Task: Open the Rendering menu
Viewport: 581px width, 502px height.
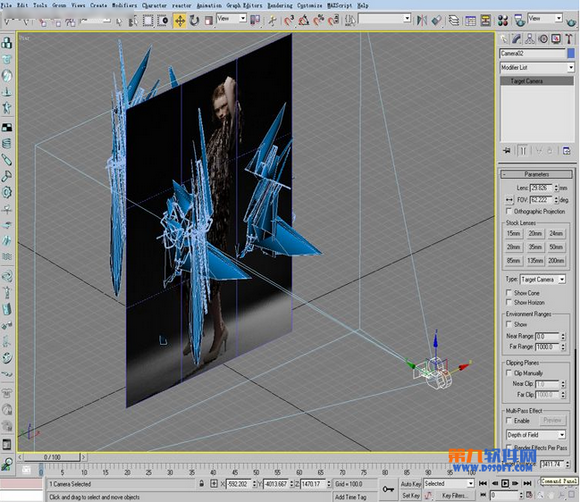Action: pyautogui.click(x=280, y=5)
